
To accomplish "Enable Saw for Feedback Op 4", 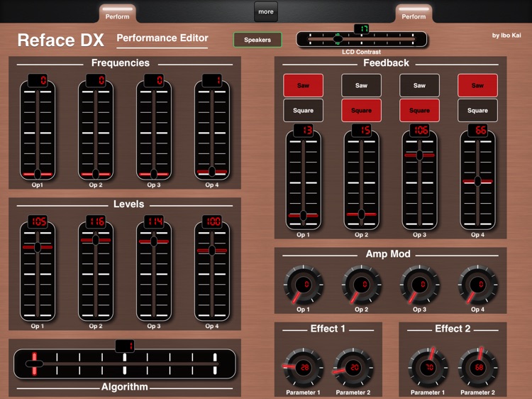I will pyautogui.click(x=477, y=85).
